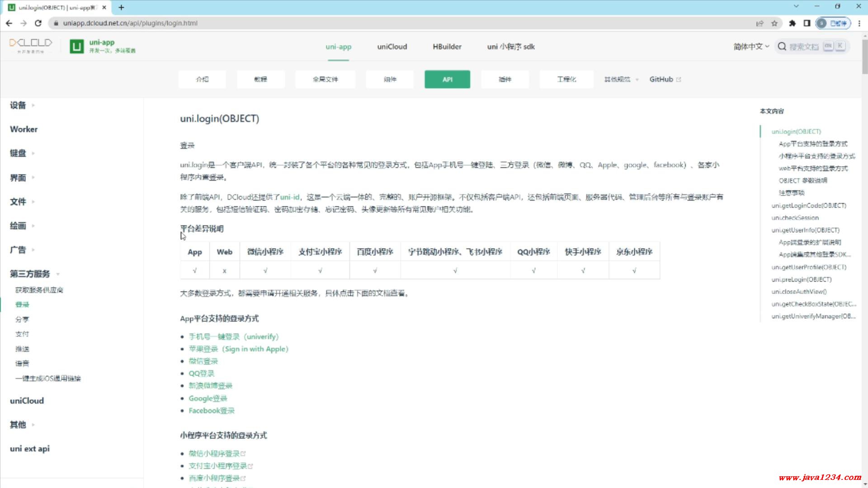Follow the uni-id link in the paragraph

click(x=290, y=197)
